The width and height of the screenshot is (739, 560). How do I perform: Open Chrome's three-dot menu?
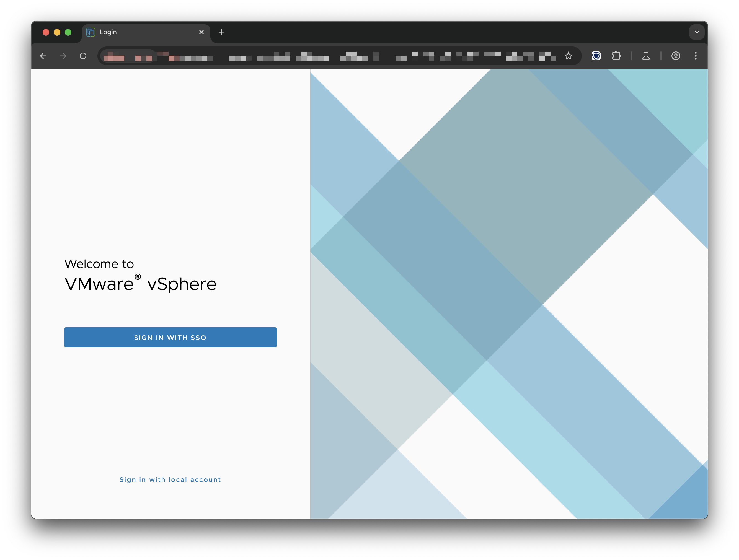[696, 56]
